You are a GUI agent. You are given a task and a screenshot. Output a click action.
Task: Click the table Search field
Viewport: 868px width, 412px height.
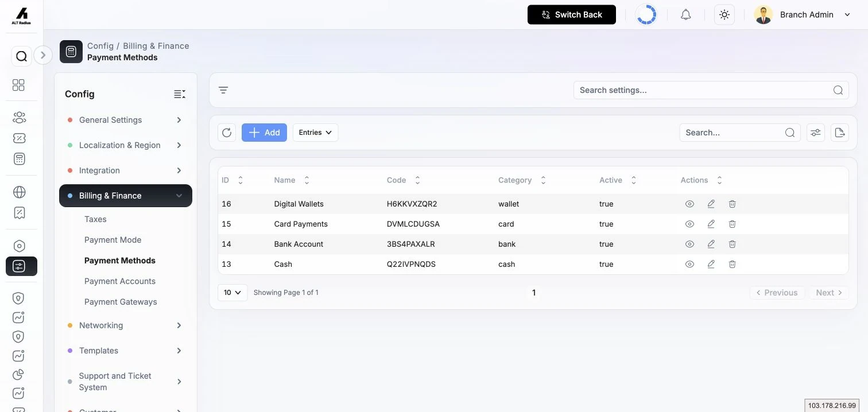coord(740,133)
